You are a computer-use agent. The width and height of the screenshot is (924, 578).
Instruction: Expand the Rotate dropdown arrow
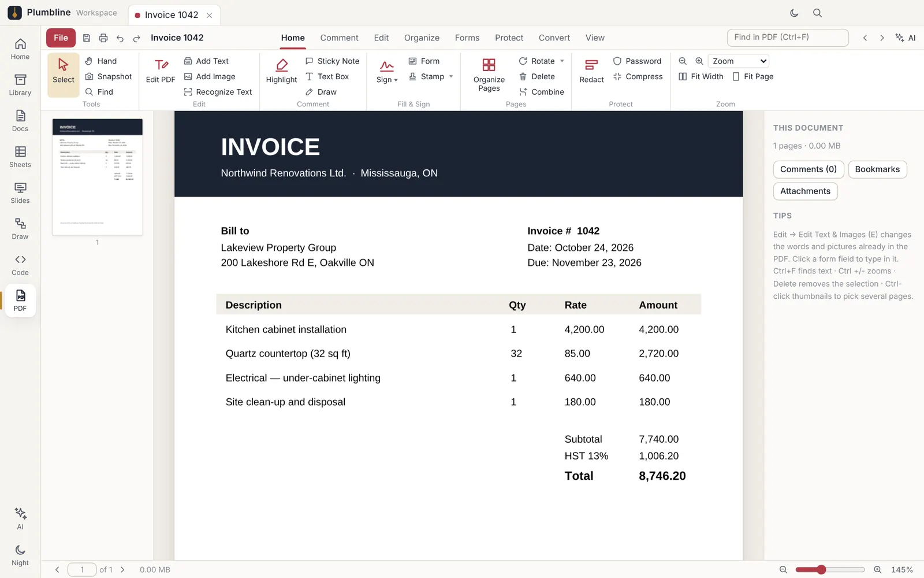pyautogui.click(x=562, y=61)
